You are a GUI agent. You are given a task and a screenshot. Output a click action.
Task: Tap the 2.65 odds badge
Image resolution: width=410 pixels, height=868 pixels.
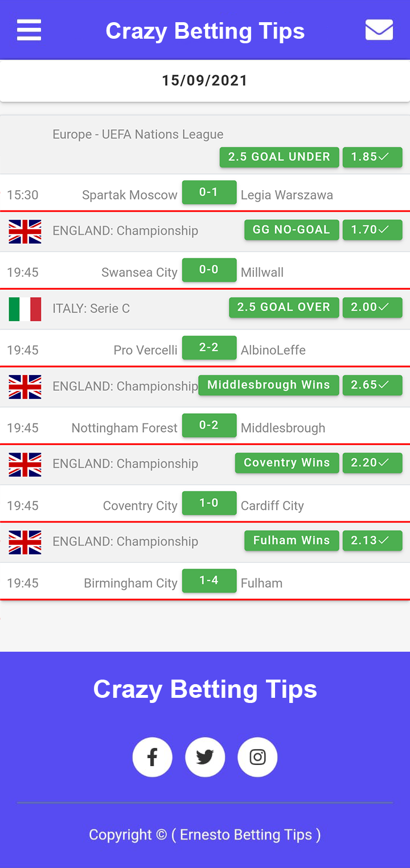coord(372,385)
